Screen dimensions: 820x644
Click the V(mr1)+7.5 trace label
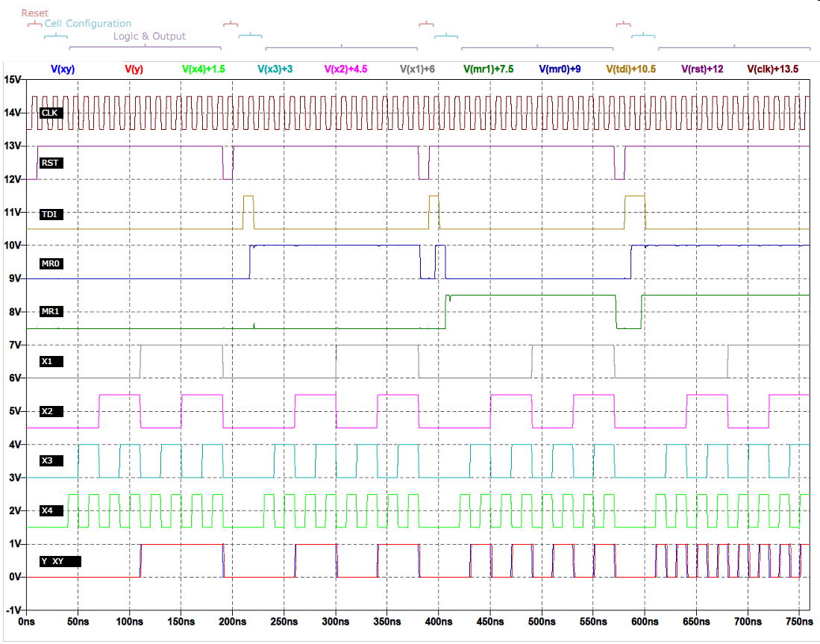click(488, 69)
